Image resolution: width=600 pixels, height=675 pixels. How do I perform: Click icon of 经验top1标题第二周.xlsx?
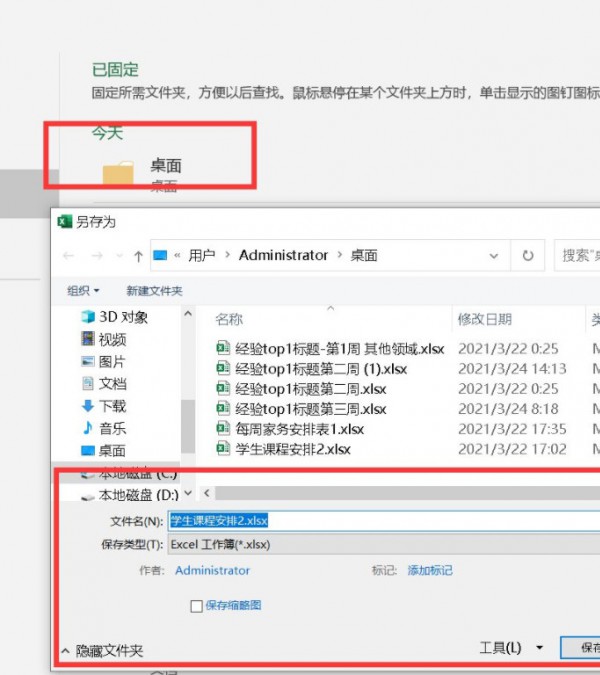[223, 388]
